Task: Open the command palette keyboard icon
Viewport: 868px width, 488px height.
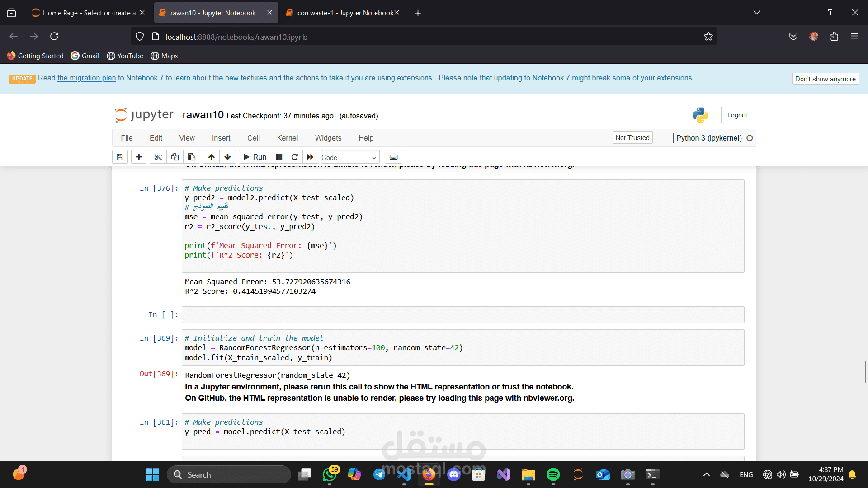Action: [x=393, y=157]
